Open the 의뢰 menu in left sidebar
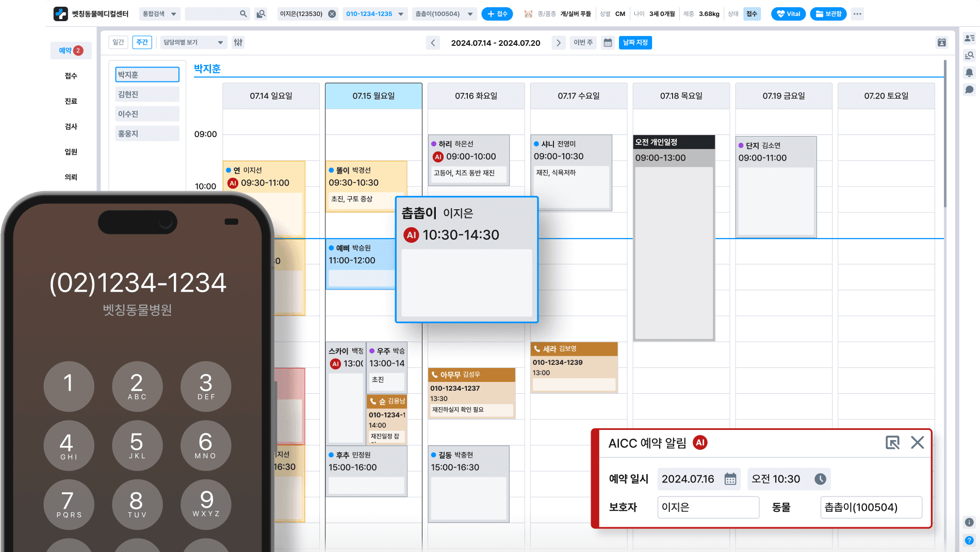The image size is (980, 552). pos(71,177)
